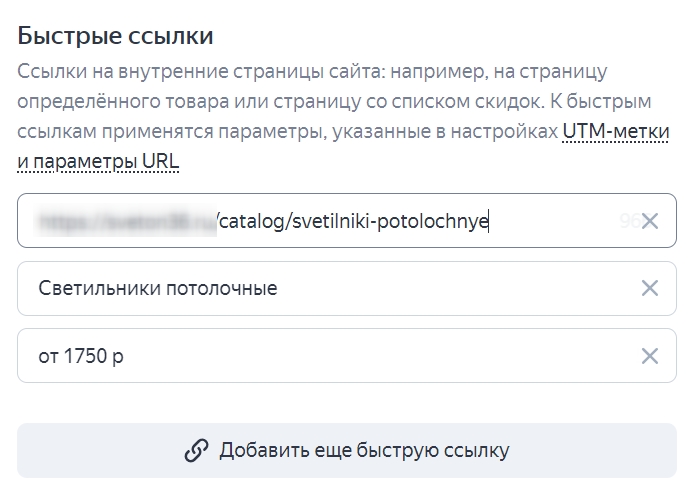Open the "UTM-метки" settings link

tap(615, 131)
